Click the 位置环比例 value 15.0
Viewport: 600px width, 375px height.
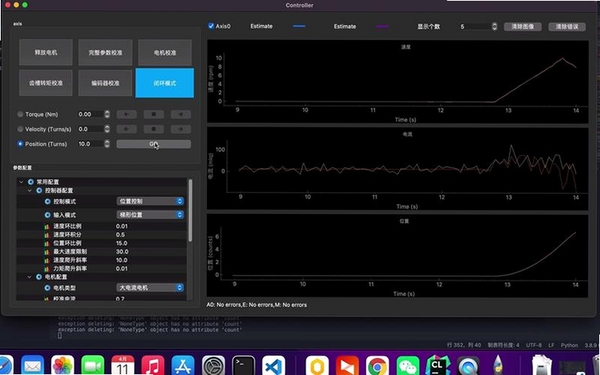(x=122, y=243)
